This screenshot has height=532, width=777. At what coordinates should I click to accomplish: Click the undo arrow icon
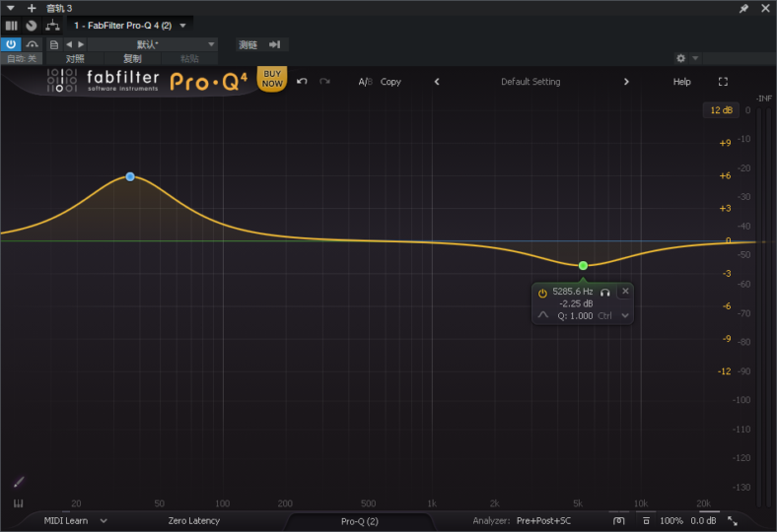tap(302, 82)
